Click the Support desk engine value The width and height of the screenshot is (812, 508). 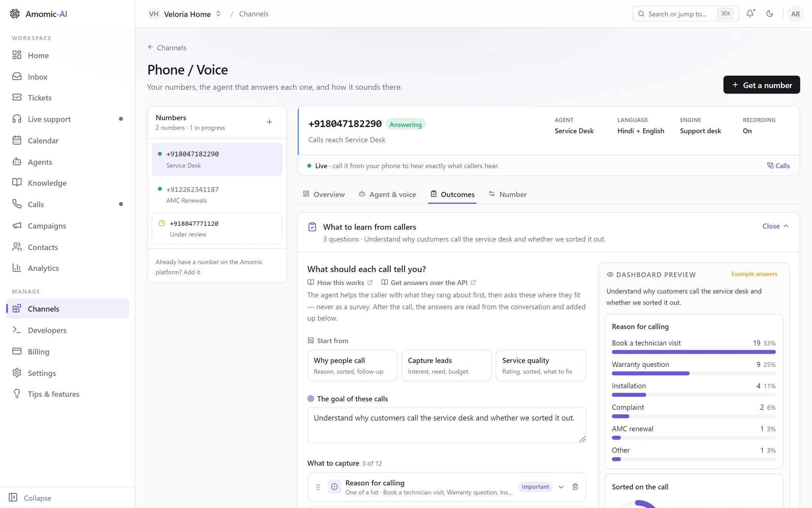700,131
